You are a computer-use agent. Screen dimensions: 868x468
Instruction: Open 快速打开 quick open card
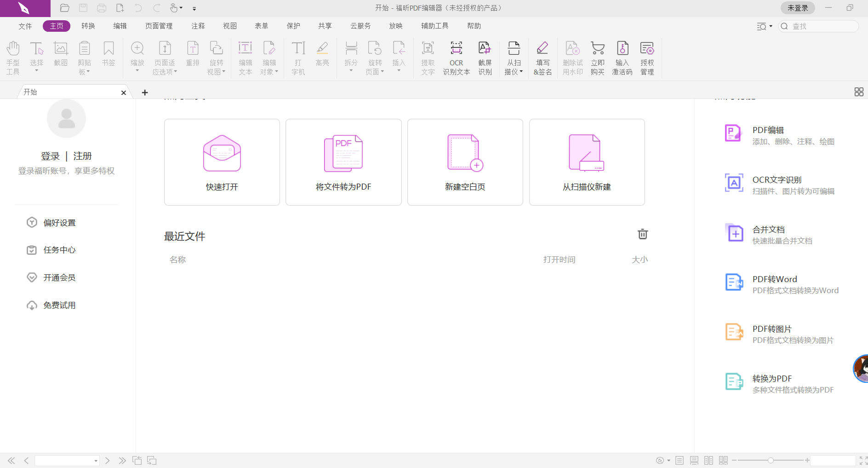pyautogui.click(x=222, y=162)
